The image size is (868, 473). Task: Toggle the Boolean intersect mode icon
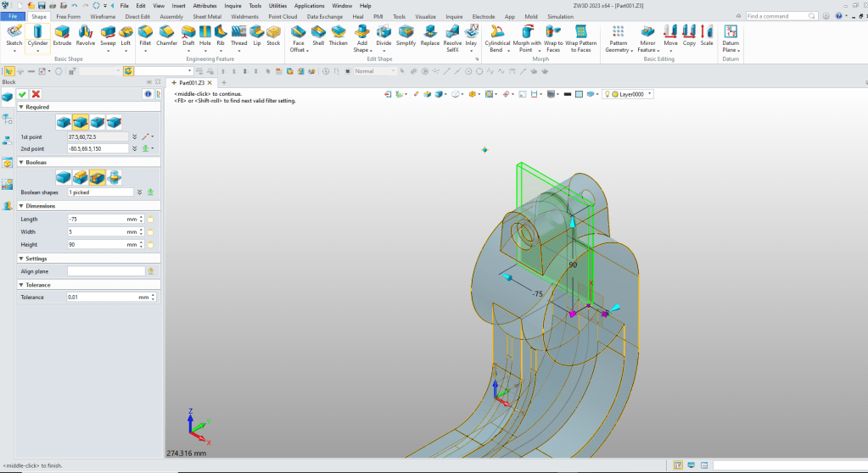point(114,176)
